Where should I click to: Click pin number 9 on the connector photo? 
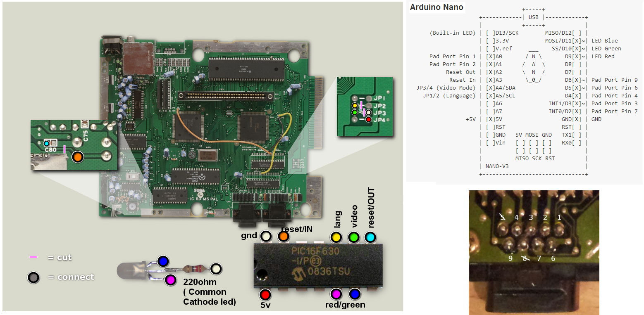point(511,258)
